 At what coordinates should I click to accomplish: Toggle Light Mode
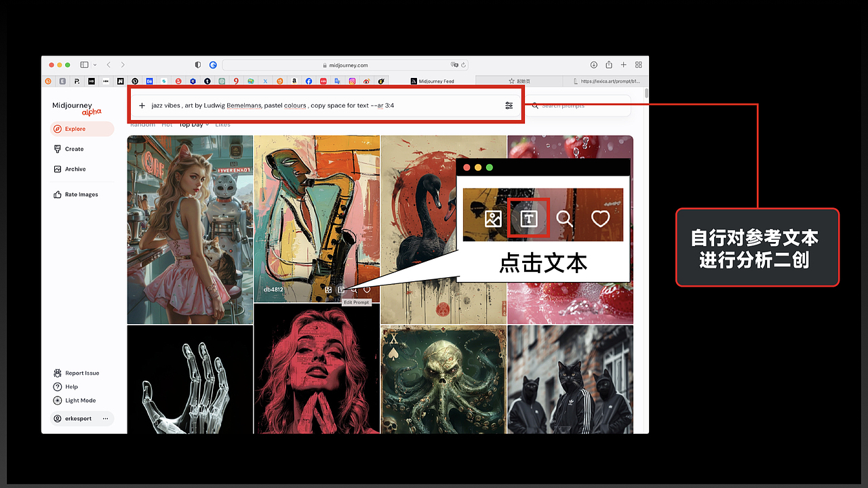(x=75, y=401)
